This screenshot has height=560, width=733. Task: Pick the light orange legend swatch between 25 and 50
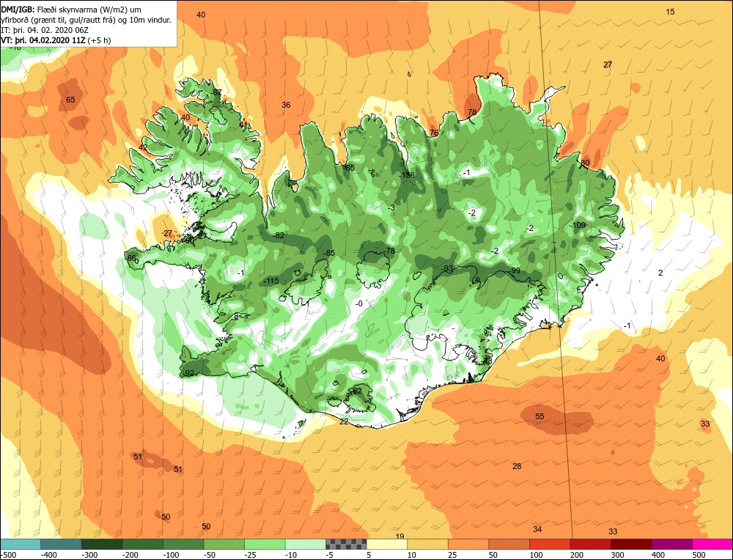pyautogui.click(x=468, y=544)
